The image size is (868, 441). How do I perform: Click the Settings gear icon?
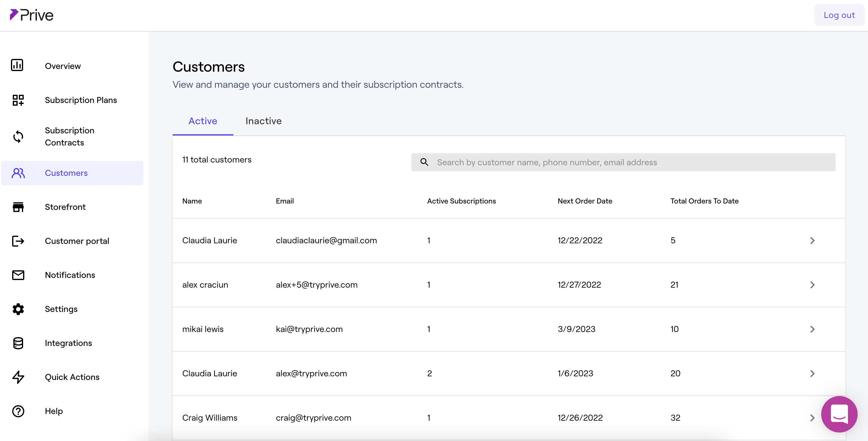(18, 309)
